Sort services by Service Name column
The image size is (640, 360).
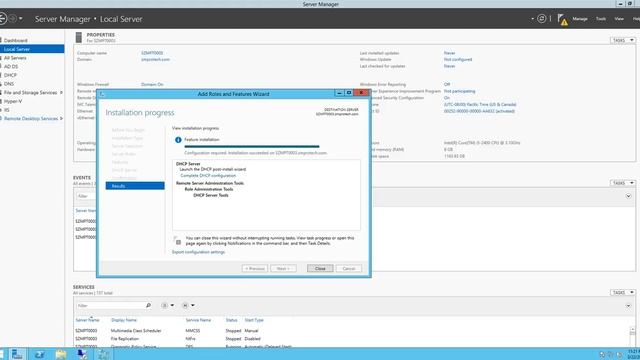(x=198, y=320)
